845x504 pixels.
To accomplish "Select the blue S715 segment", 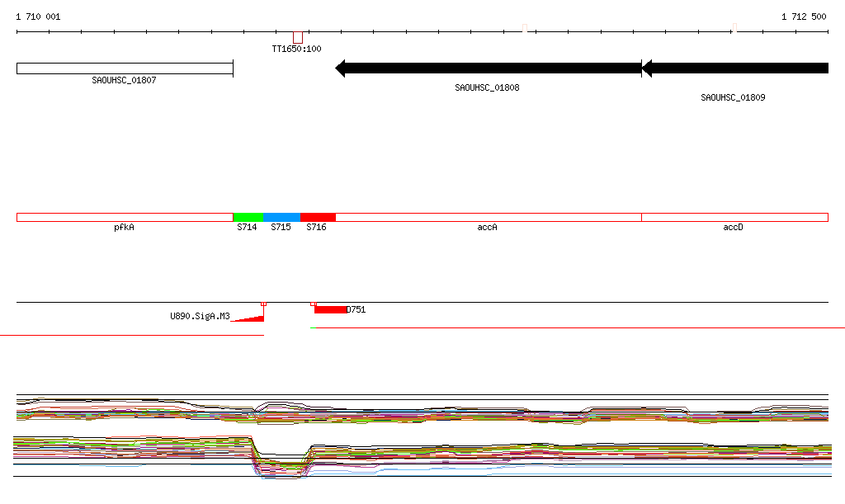I will click(281, 217).
